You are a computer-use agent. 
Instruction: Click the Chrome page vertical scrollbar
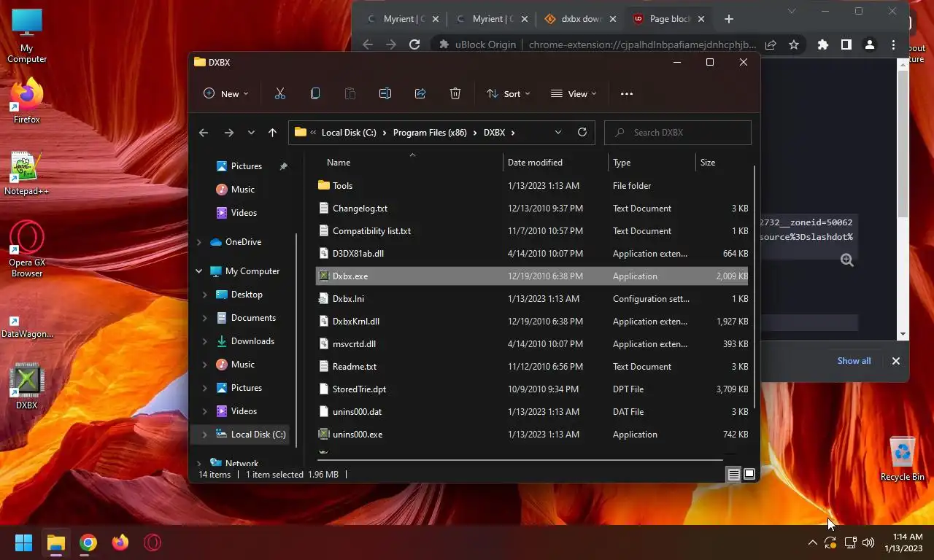903,143
